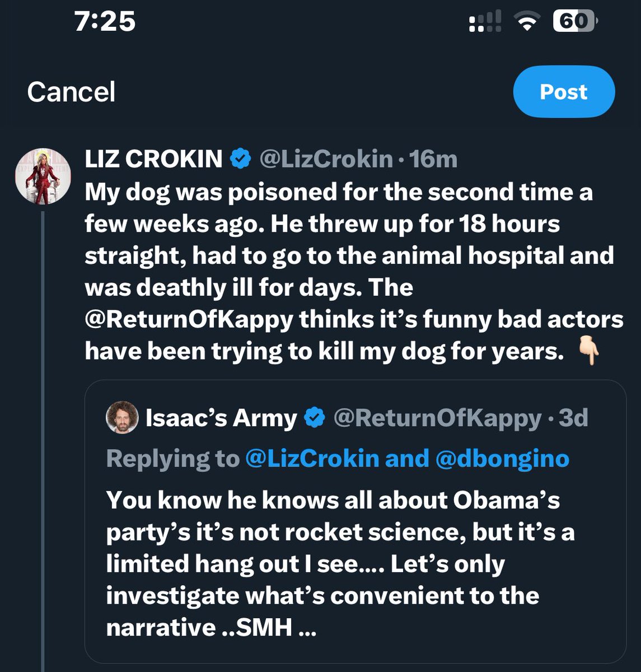Tap the 7:25 clock in status bar
Image resolution: width=641 pixels, height=672 pixels.
coord(105,21)
